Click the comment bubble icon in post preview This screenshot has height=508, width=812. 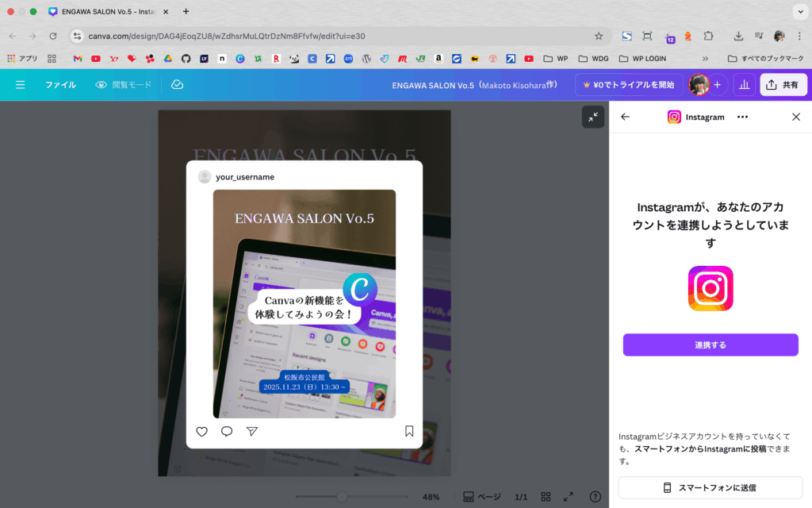[x=227, y=431]
